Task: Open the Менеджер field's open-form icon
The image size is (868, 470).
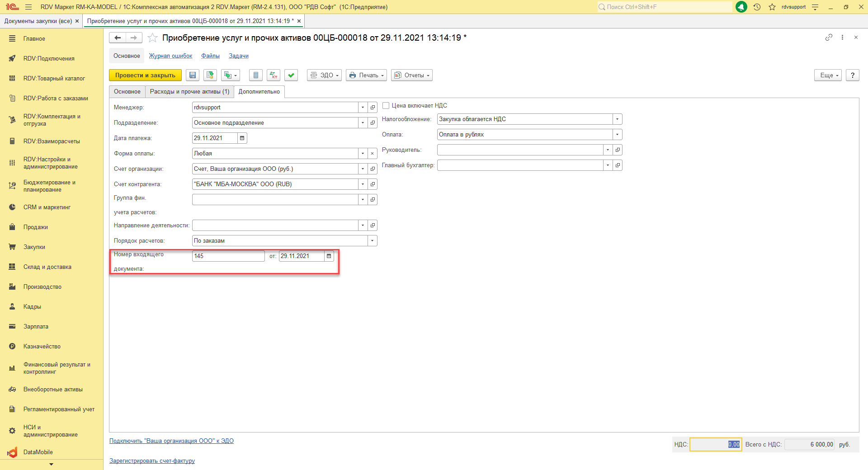Action: pyautogui.click(x=373, y=108)
